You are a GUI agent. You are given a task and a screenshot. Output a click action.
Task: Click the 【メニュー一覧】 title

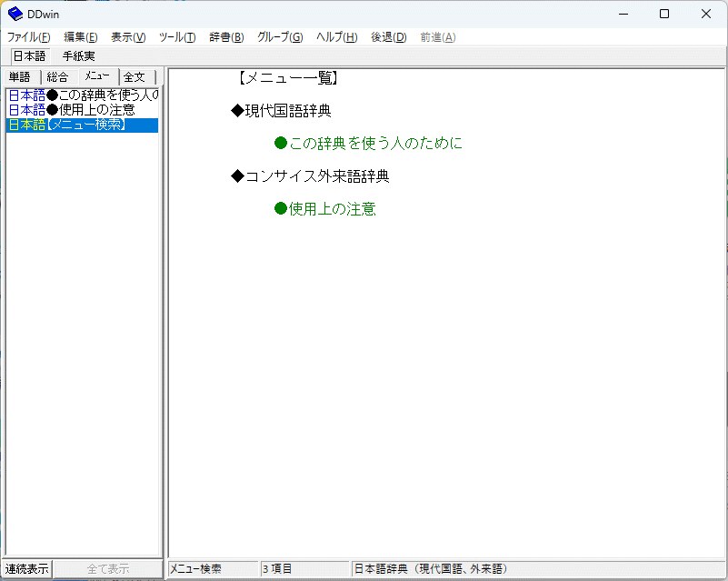pyautogui.click(x=288, y=77)
